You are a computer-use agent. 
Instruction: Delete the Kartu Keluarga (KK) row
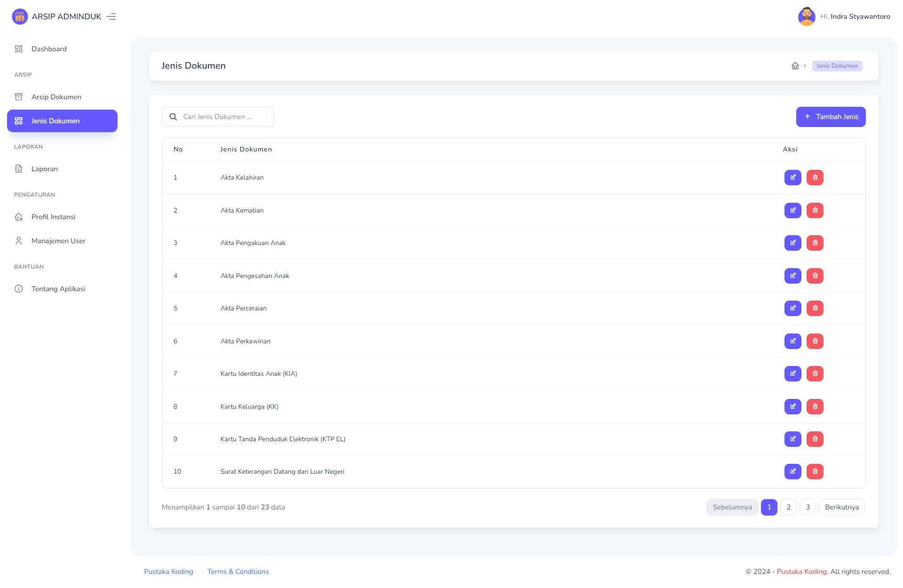click(815, 406)
